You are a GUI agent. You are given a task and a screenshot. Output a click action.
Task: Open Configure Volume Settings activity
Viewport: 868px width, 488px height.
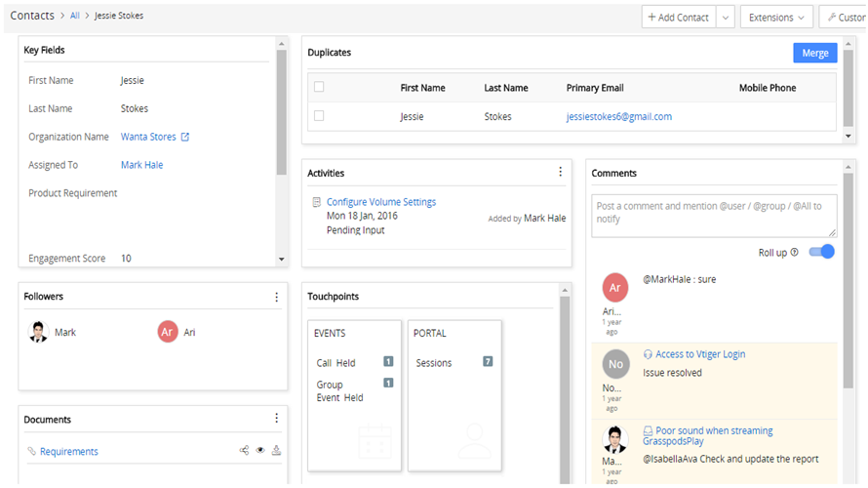coord(380,202)
